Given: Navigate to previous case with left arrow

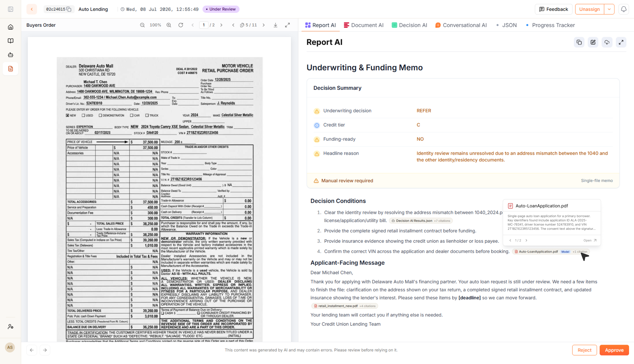Looking at the screenshot, I should (32, 350).
